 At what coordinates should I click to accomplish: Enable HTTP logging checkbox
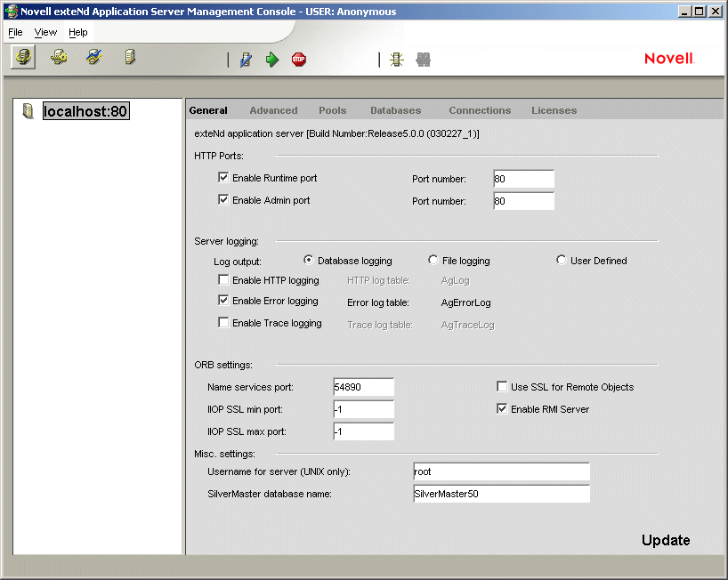tap(223, 280)
